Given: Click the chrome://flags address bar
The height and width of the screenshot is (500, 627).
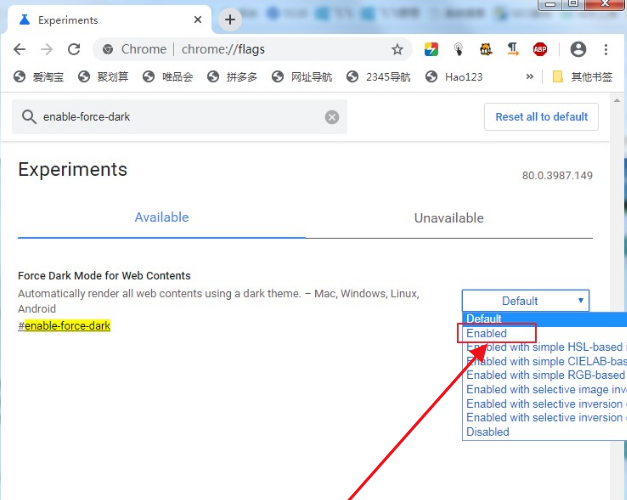Looking at the screenshot, I should (252, 49).
